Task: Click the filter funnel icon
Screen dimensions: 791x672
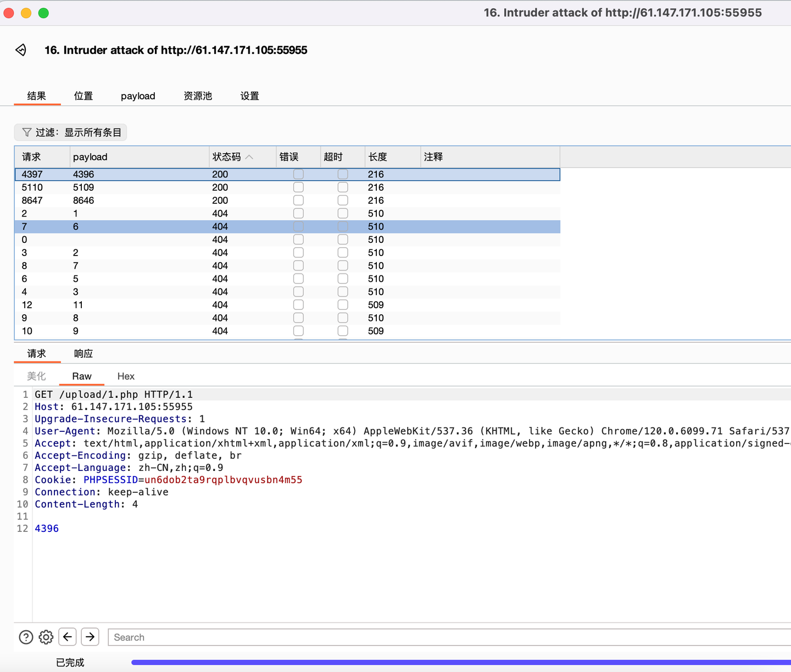Action: [x=26, y=132]
